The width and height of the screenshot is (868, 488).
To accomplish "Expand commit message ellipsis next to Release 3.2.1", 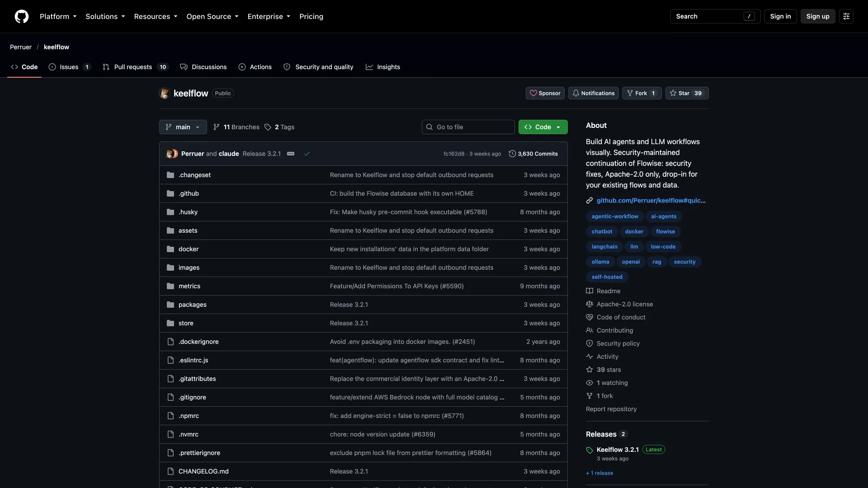I will point(291,154).
